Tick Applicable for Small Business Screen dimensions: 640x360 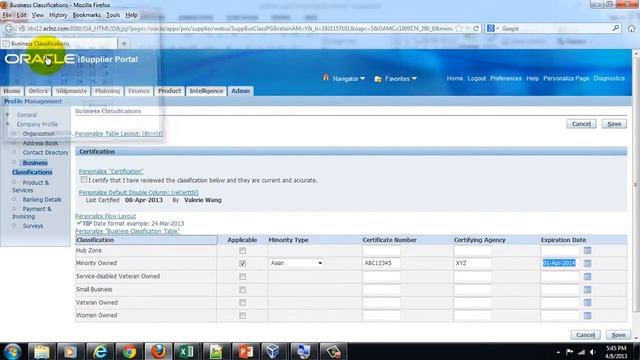242,290
